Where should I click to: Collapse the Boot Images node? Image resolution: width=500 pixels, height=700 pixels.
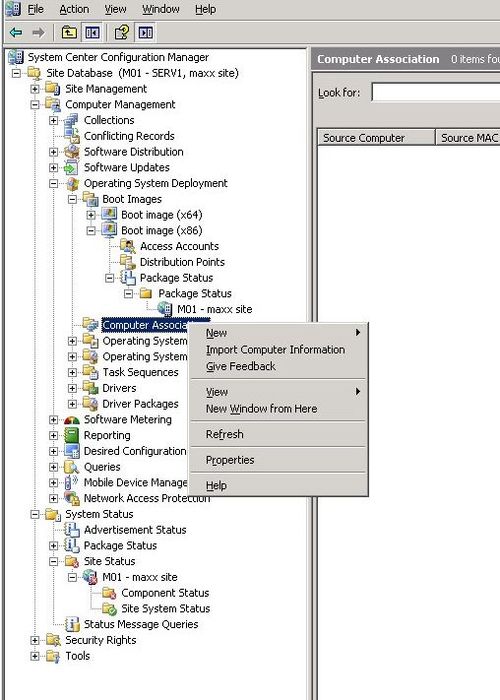[x=72, y=199]
